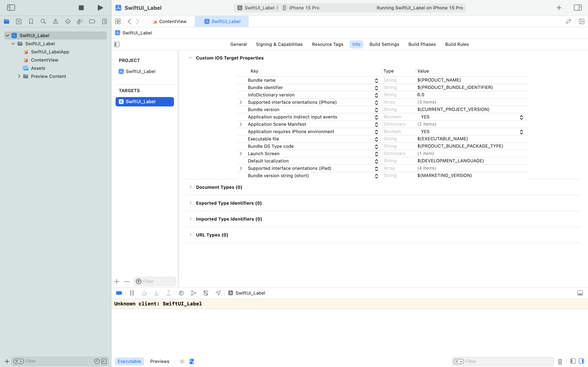Screen dimensions: 588x367
Task: Switch to Build Settings tab
Action: point(384,44)
